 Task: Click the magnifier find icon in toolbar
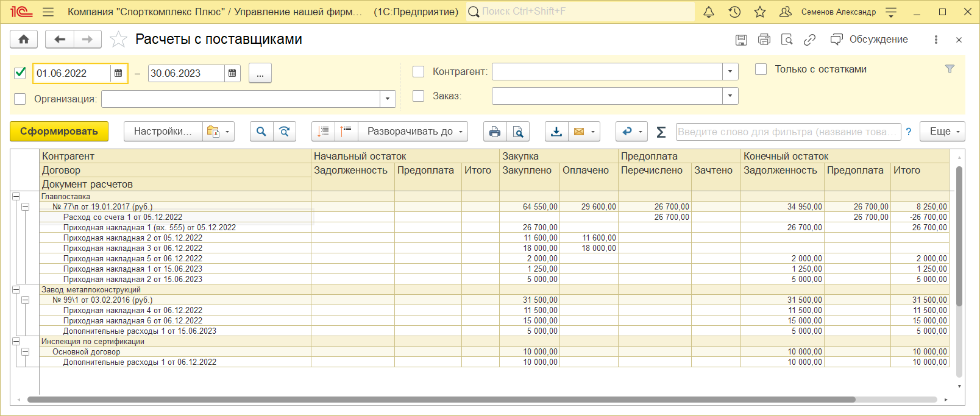coord(261,132)
